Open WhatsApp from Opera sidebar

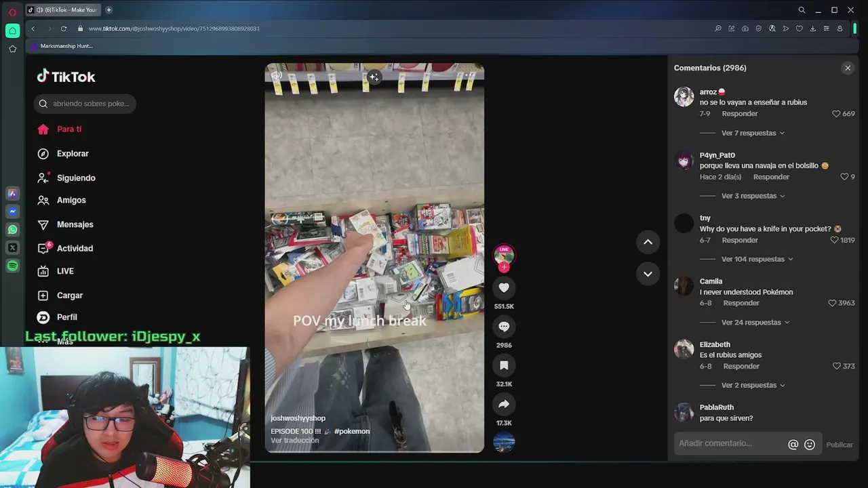pyautogui.click(x=12, y=230)
